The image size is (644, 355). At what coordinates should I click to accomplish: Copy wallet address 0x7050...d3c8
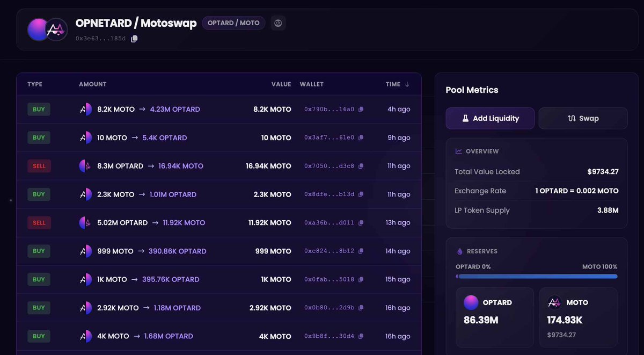[361, 166]
